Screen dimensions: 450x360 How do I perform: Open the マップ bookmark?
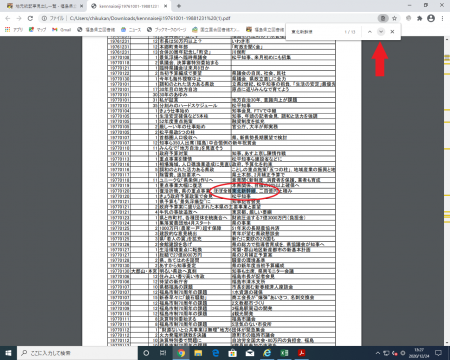38,30
